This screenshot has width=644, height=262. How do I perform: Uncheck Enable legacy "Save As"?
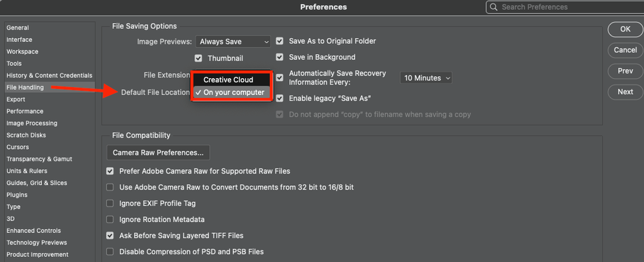pos(280,98)
